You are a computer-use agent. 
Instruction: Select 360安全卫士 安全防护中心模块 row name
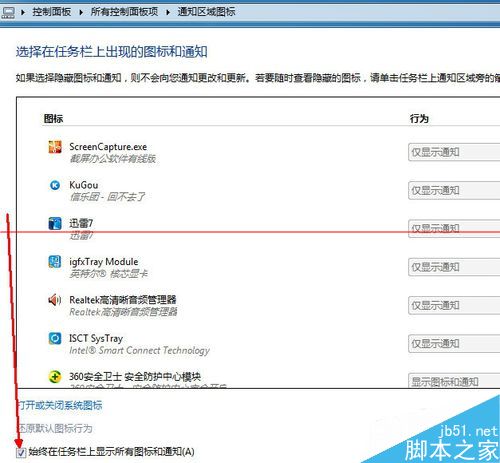pos(135,377)
